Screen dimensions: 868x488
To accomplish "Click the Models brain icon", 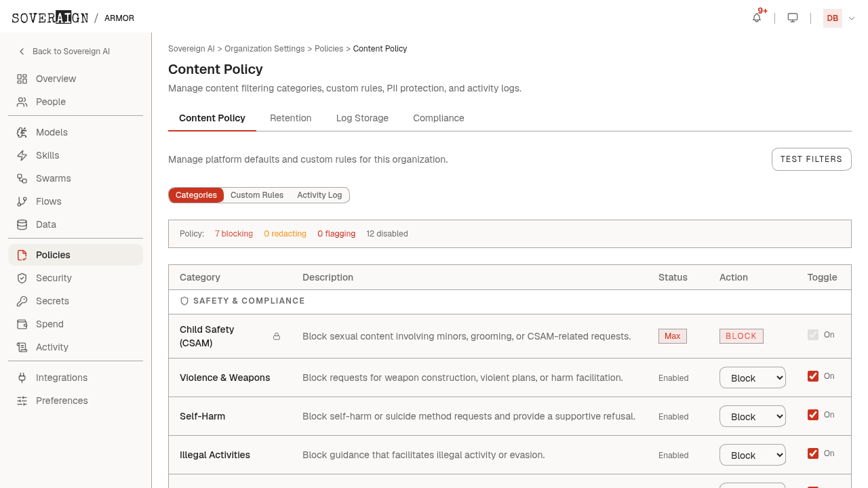I will coord(22,132).
